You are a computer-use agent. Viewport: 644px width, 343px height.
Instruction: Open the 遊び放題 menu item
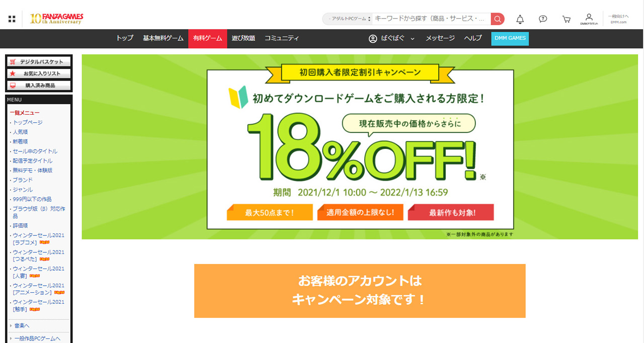click(x=243, y=39)
